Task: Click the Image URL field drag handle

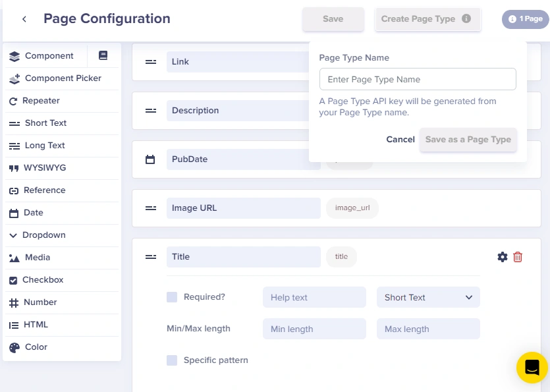Action: [151, 208]
